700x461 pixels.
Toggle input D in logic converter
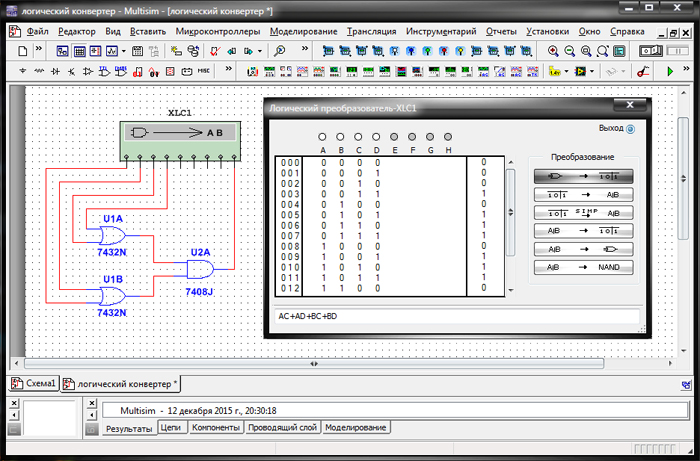[x=376, y=137]
